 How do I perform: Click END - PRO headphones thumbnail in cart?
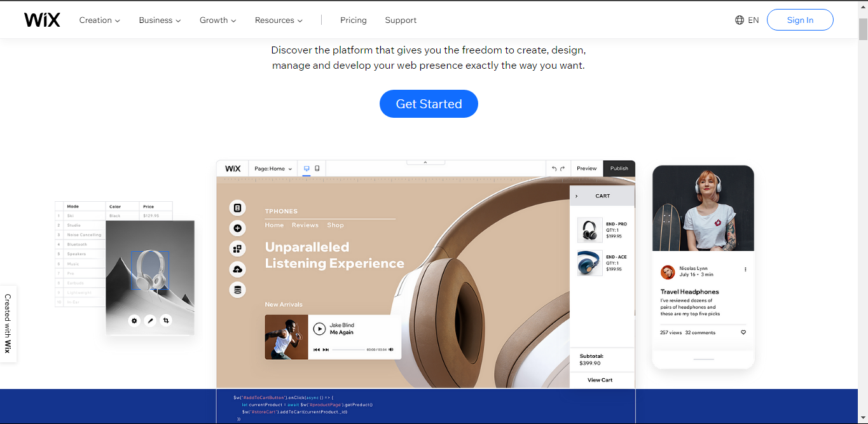(x=589, y=230)
